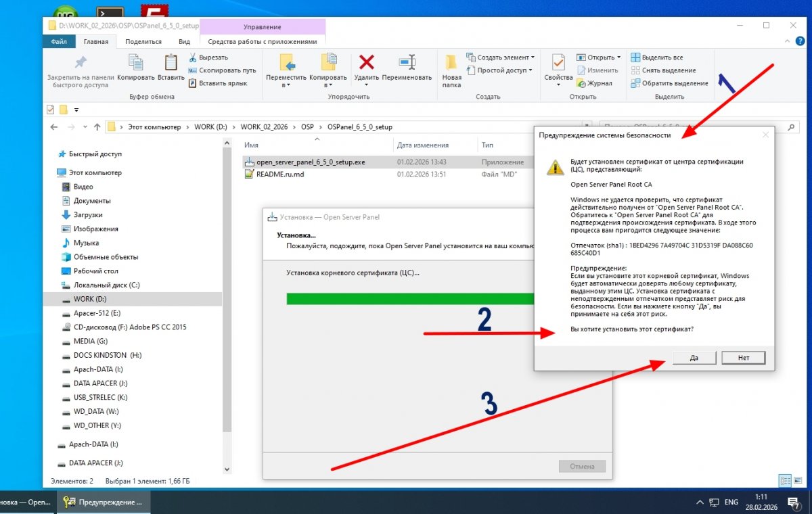Click the Journal (Журнал) history icon
The width and height of the screenshot is (812, 514).
click(581, 83)
